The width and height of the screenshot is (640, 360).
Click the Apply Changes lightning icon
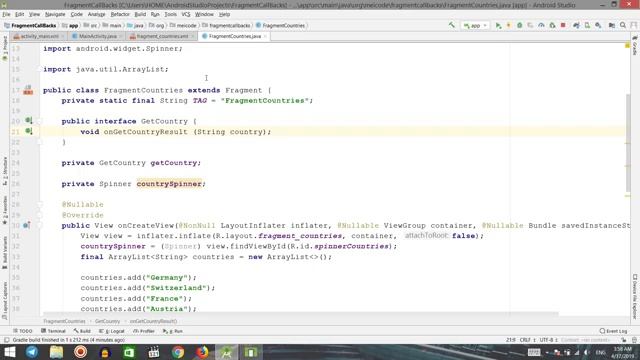(509, 25)
